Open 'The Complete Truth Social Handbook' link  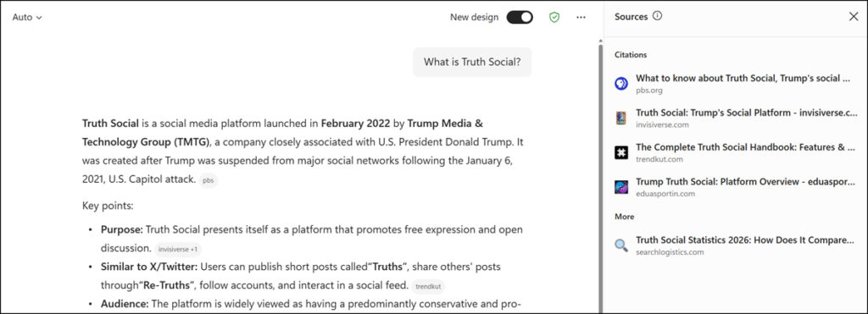[748, 147]
